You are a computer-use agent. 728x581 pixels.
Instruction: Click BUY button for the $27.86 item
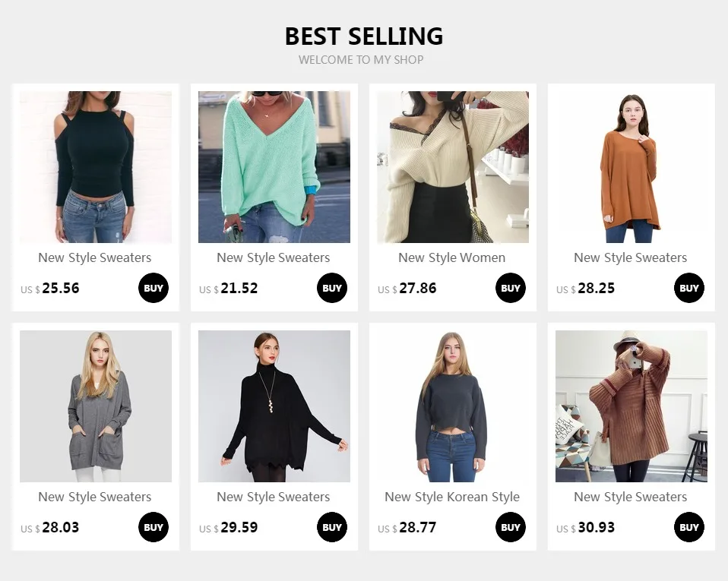click(x=510, y=288)
